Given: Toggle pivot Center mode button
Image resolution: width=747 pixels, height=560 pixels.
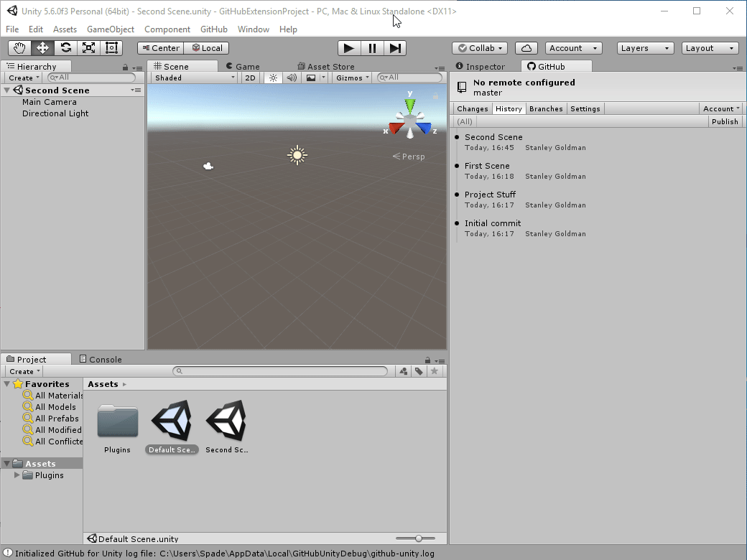Looking at the screenshot, I should tap(161, 48).
